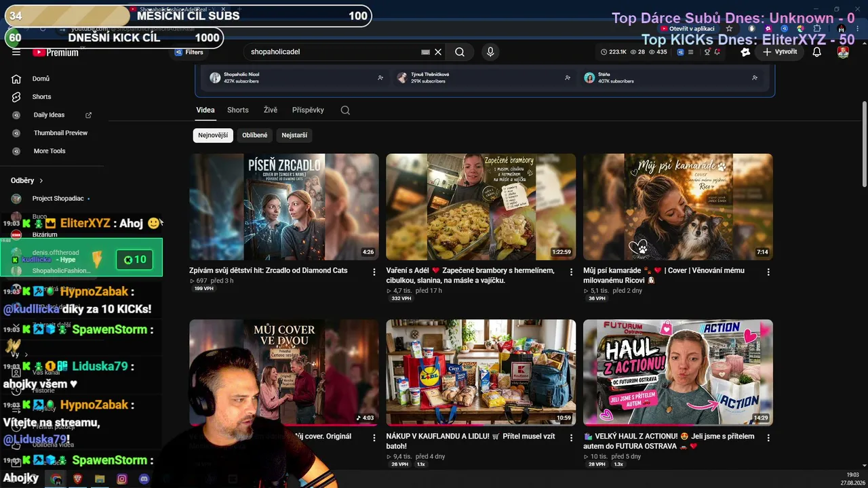Click the magnifier search button
Image resolution: width=868 pixels, height=488 pixels.
point(460,52)
